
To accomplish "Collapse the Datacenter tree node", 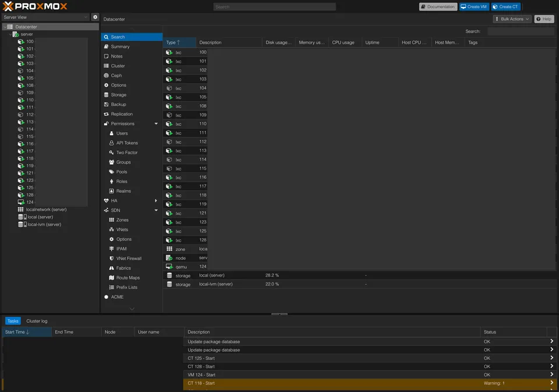I will [x=5, y=27].
